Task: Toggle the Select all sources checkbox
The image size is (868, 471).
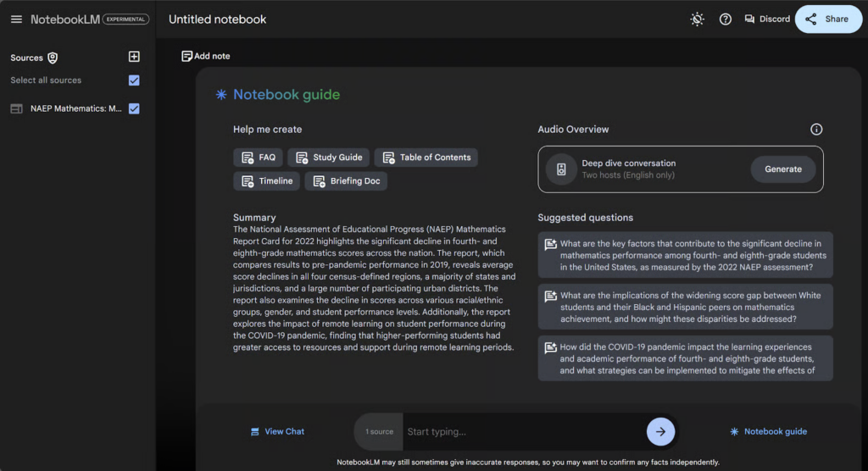Action: [134, 80]
